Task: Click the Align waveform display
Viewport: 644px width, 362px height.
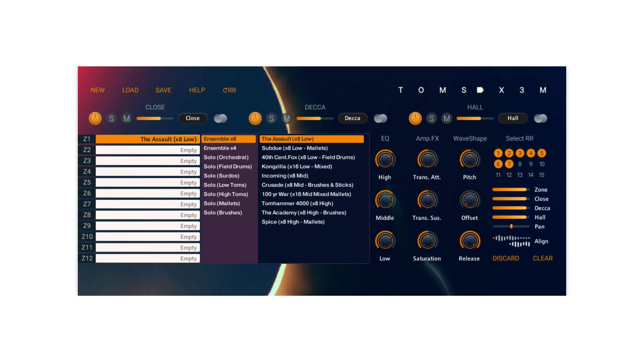Action: click(512, 241)
